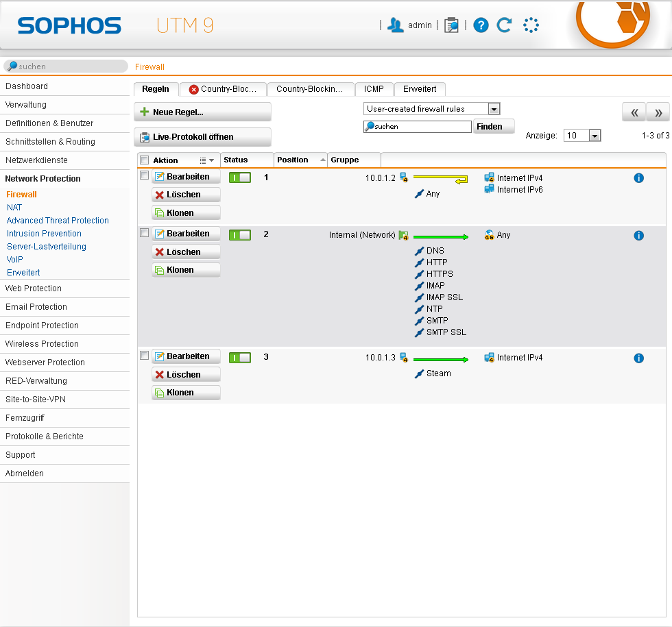Click info icon for rule 3
This screenshot has height=627, width=672.
click(x=638, y=358)
